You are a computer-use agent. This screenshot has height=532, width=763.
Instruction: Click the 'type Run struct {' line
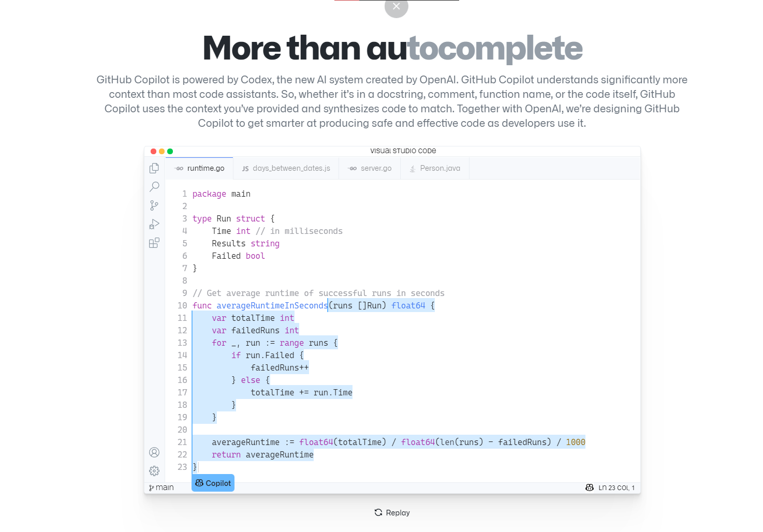tap(233, 218)
